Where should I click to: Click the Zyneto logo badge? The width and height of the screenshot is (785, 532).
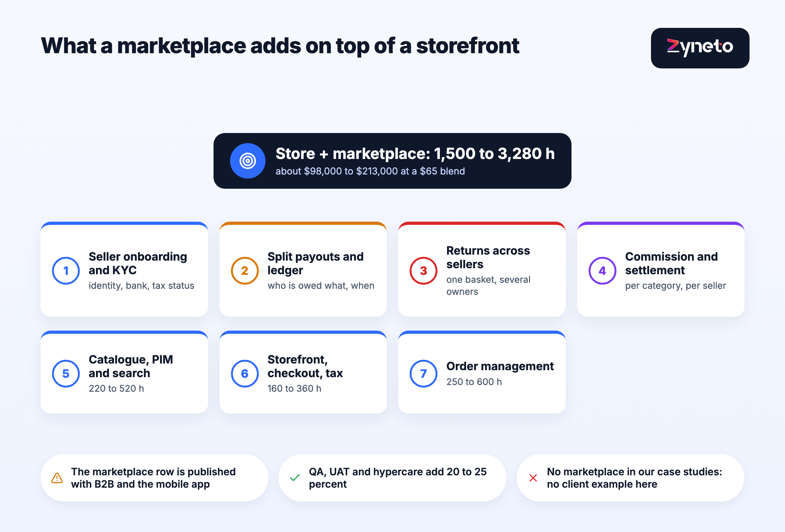[700, 48]
